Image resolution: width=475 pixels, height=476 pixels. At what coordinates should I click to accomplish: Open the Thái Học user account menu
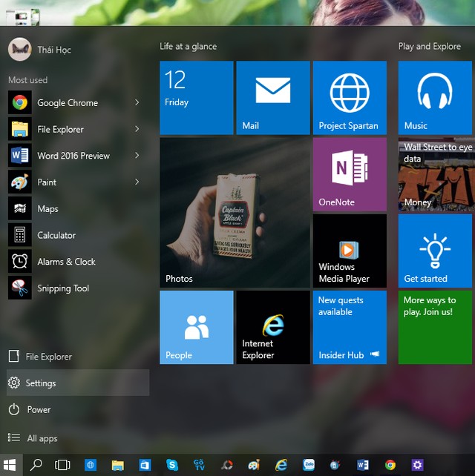pyautogui.click(x=39, y=50)
